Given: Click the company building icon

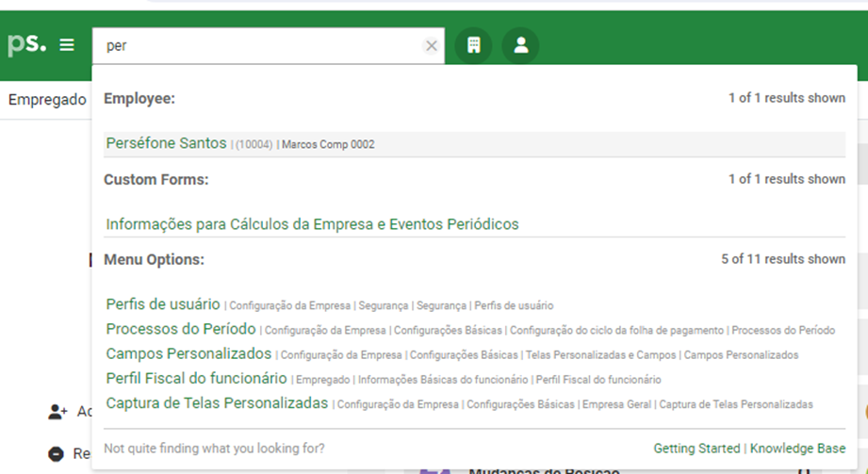Looking at the screenshot, I should (x=474, y=45).
